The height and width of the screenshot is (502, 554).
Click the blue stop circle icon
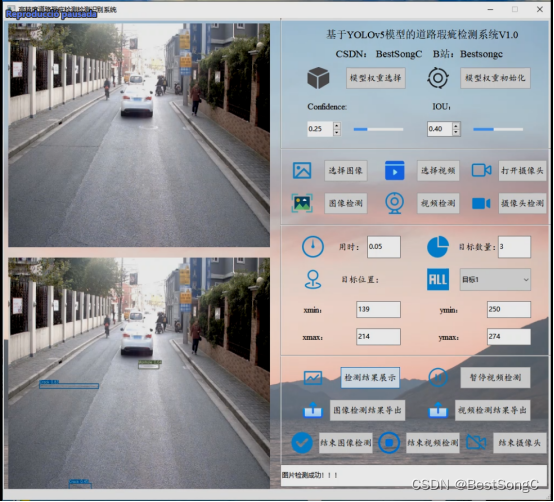tap(389, 443)
